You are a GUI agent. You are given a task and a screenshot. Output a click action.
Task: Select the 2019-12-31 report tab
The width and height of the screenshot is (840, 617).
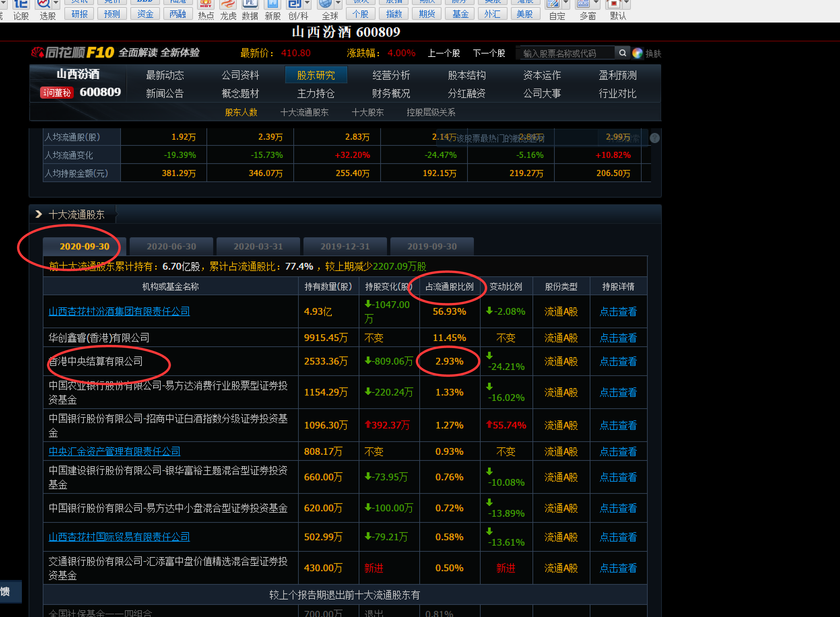(345, 246)
